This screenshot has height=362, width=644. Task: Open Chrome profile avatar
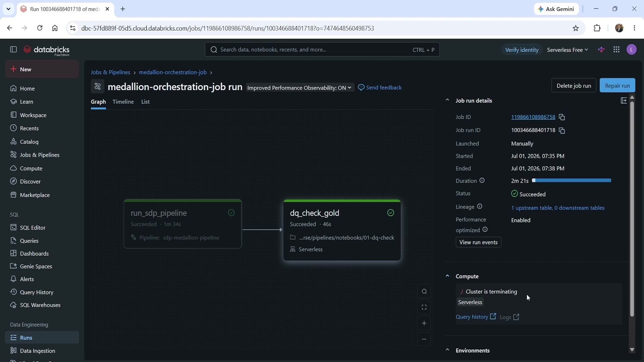click(619, 28)
